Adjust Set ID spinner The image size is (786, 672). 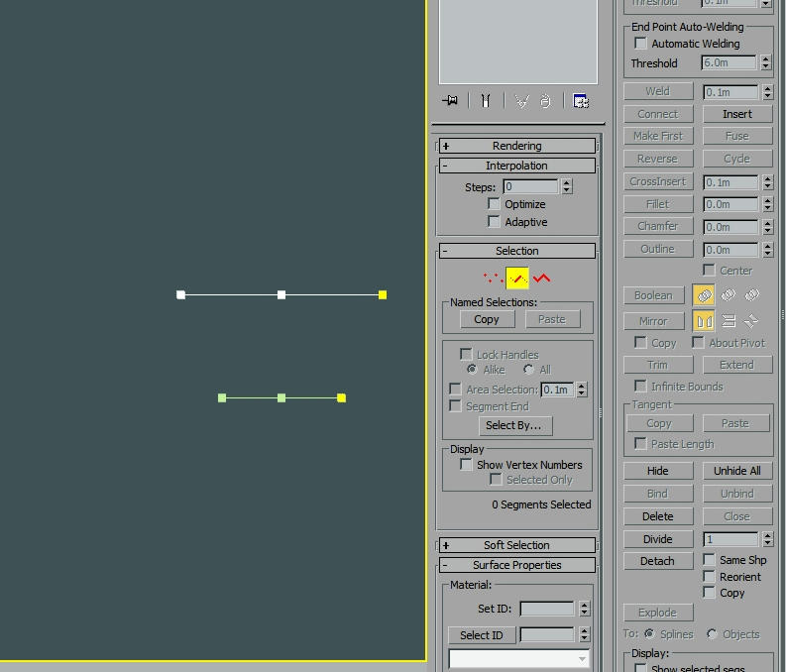coord(584,609)
